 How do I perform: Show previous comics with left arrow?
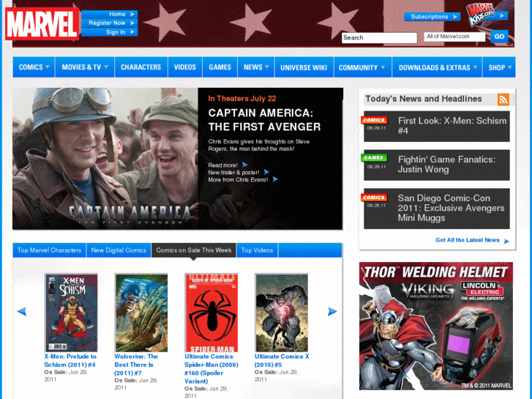tap(22, 311)
